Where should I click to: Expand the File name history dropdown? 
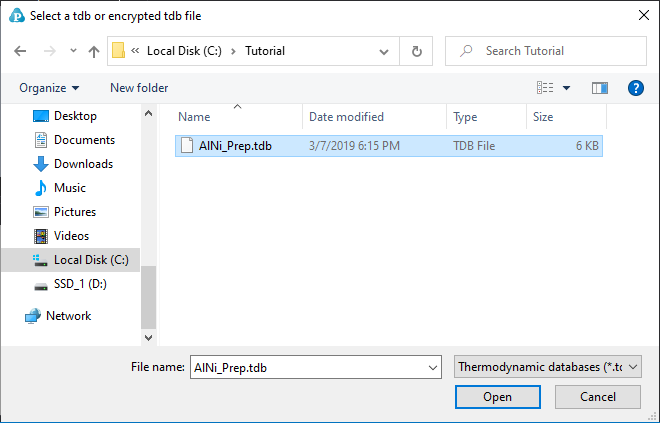coord(433,367)
